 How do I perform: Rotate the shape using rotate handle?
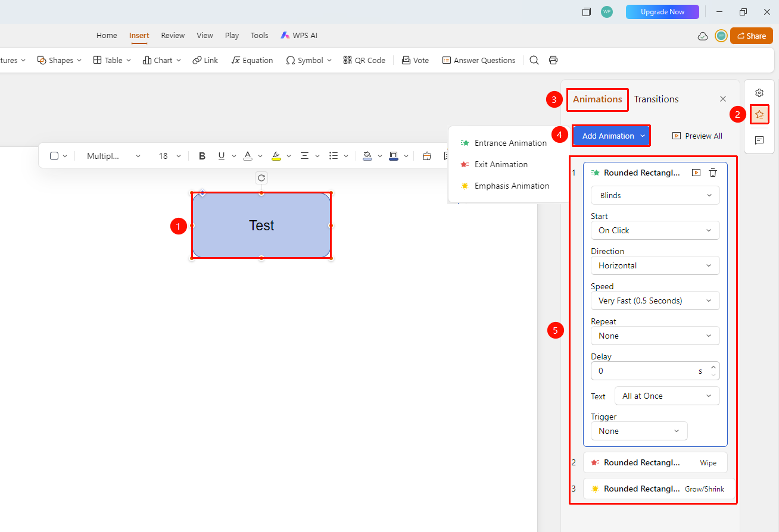261,178
